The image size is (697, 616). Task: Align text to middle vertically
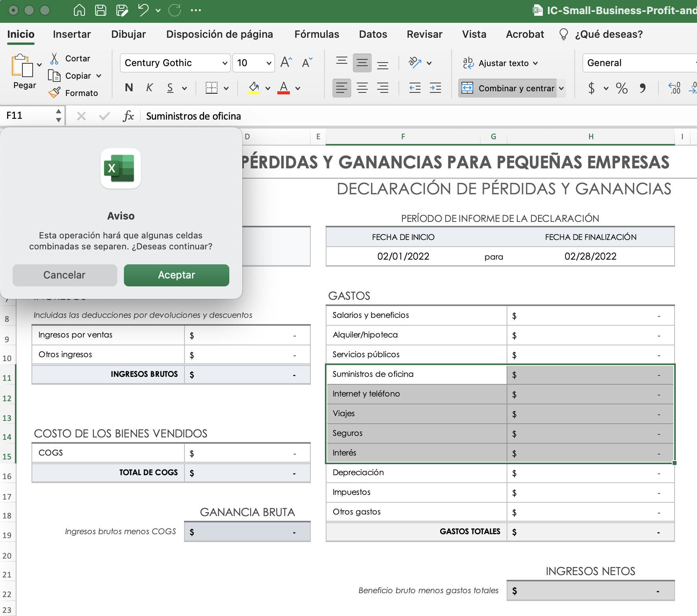362,63
